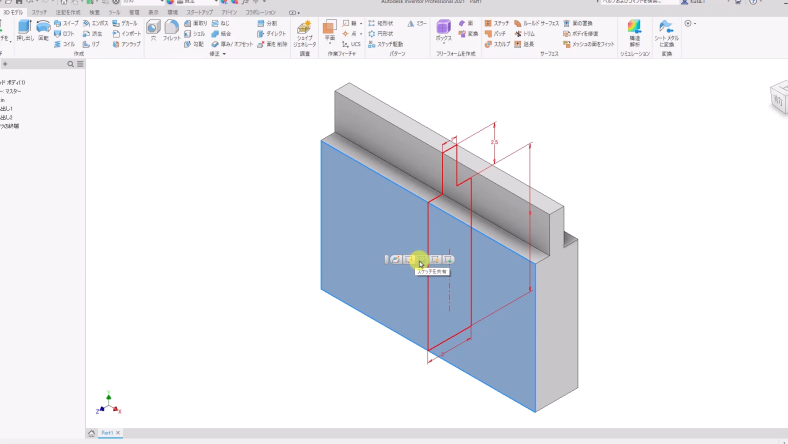
Task: Click the Revolve (回転) tool icon
Action: click(x=43, y=30)
